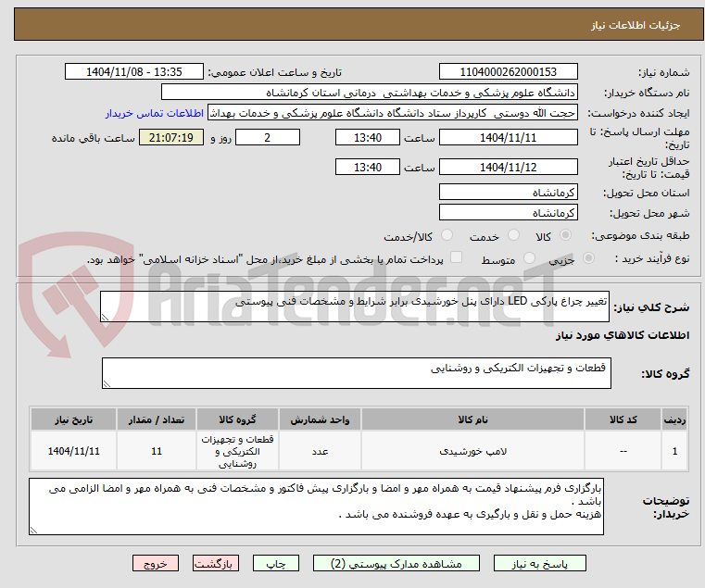Screen dimensions: 705x588
Task: Click the شماره نیاز field 1104000262000153
Action: click(x=508, y=72)
